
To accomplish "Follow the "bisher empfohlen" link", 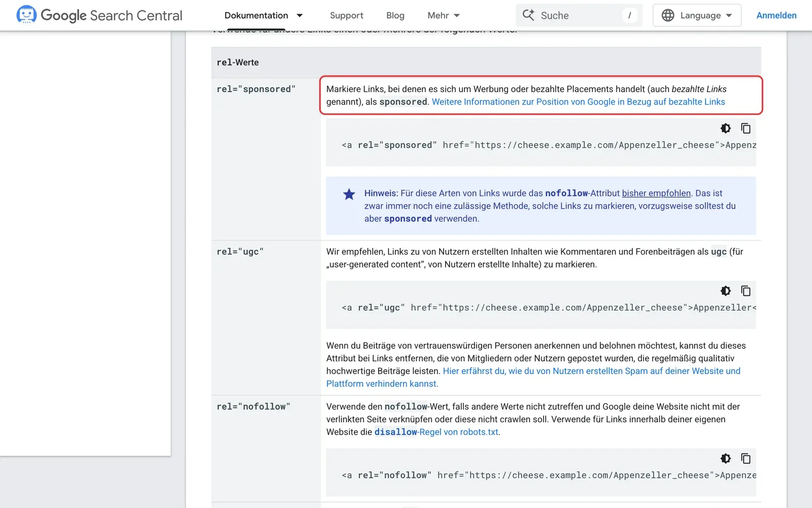I will coord(656,193).
